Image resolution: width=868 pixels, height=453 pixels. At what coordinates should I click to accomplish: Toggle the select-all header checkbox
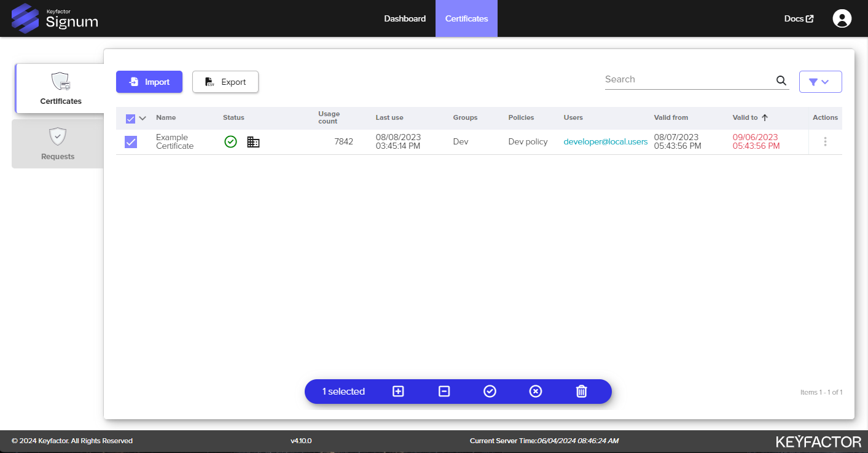(x=130, y=119)
